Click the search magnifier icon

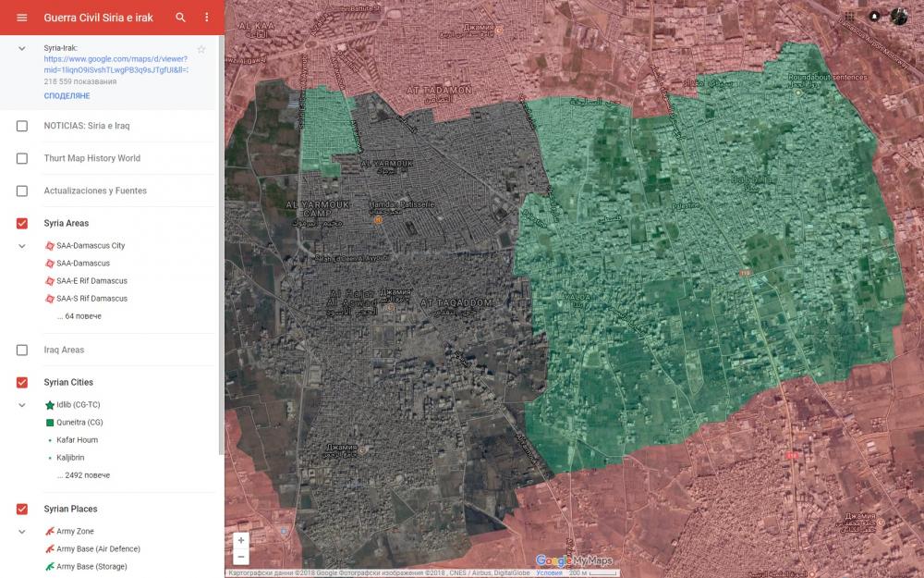click(181, 18)
